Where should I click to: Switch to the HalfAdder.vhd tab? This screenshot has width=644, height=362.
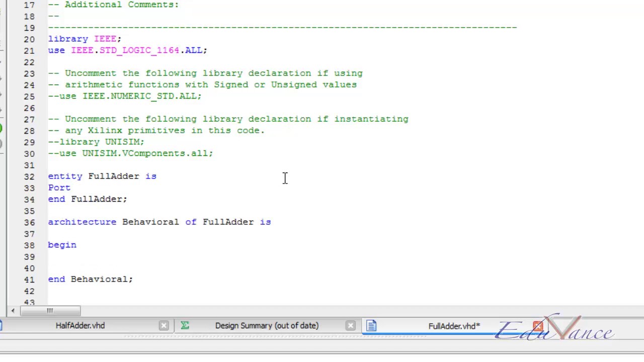pyautogui.click(x=80, y=326)
